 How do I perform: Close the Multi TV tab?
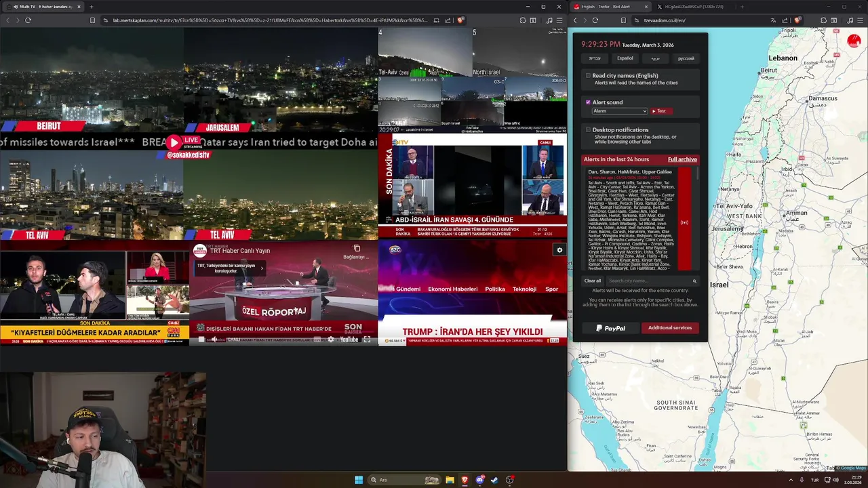[79, 7]
